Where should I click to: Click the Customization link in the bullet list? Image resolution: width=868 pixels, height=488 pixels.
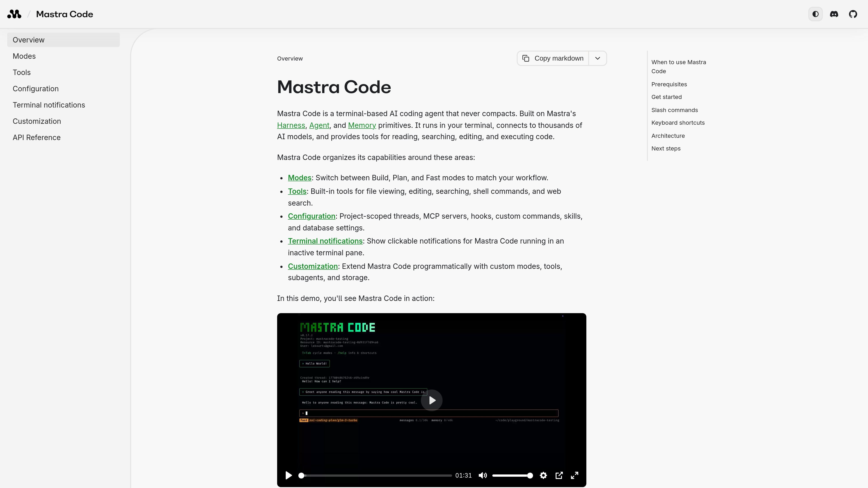click(313, 266)
